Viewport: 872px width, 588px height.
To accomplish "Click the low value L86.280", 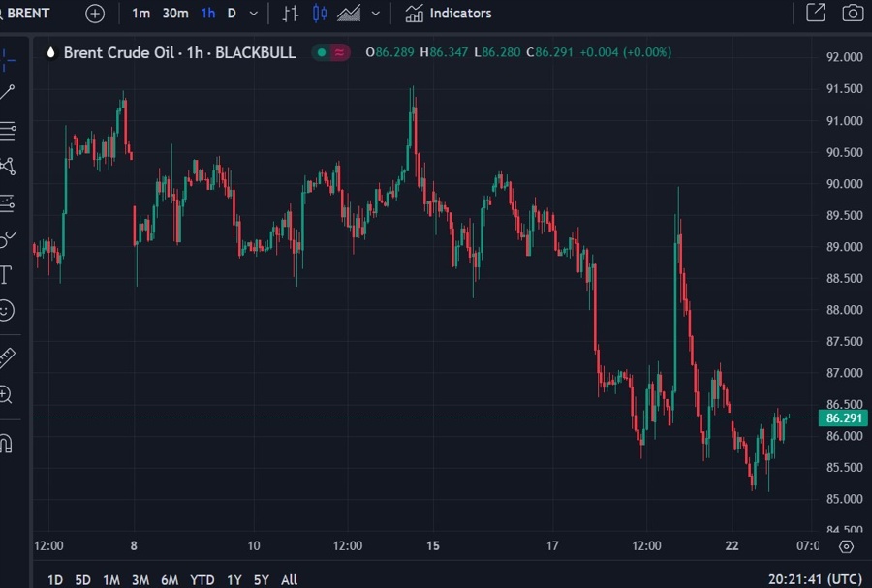I will [x=497, y=52].
